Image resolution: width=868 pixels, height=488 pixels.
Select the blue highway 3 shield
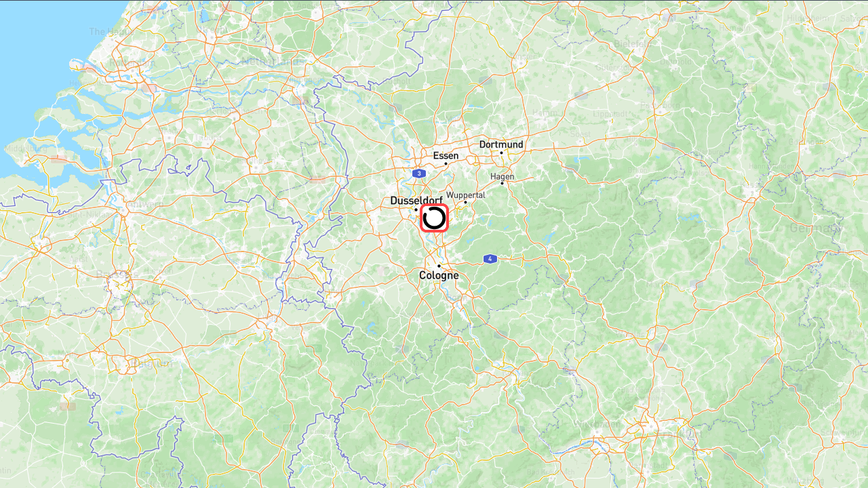pos(420,174)
